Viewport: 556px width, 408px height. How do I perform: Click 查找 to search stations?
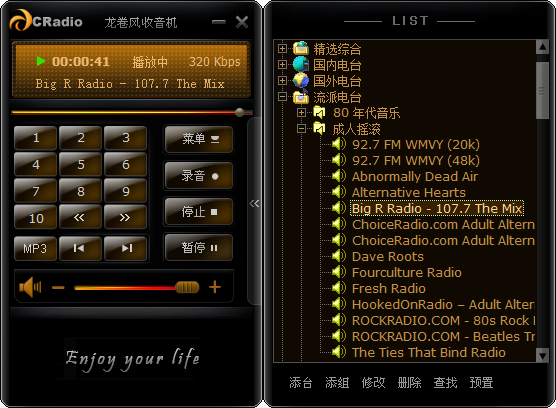click(445, 382)
